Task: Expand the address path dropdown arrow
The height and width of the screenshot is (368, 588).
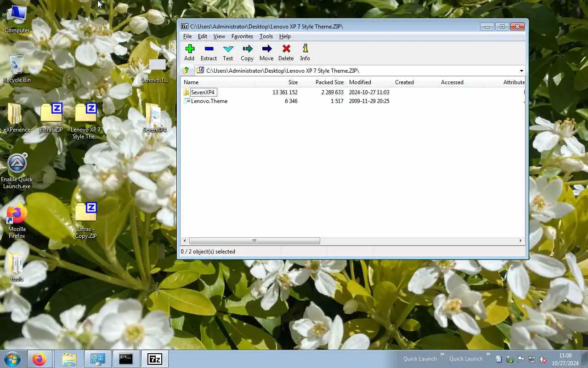Action: click(x=521, y=71)
